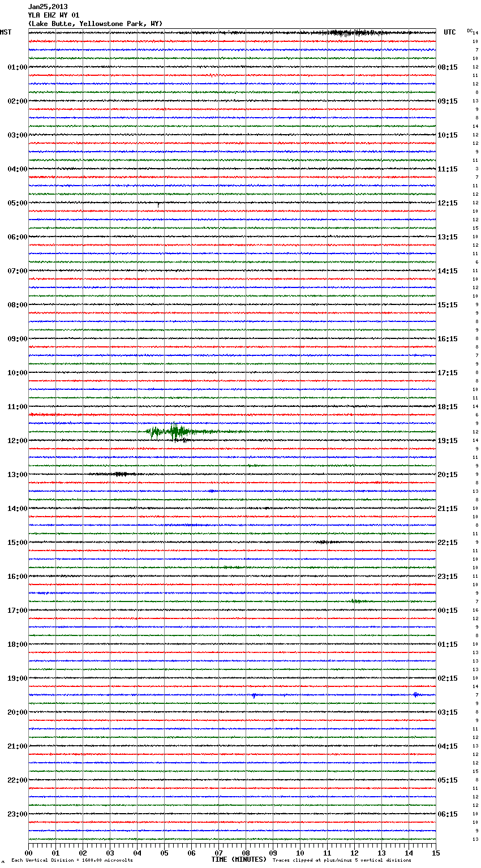Select the 04:00 MST hour label

tap(18, 169)
